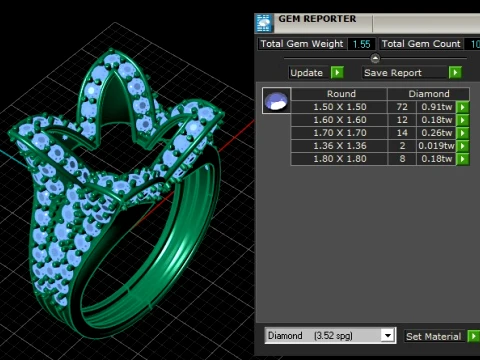This screenshot has width=480, height=360.
Task: Click the Round column header
Action: [x=340, y=94]
